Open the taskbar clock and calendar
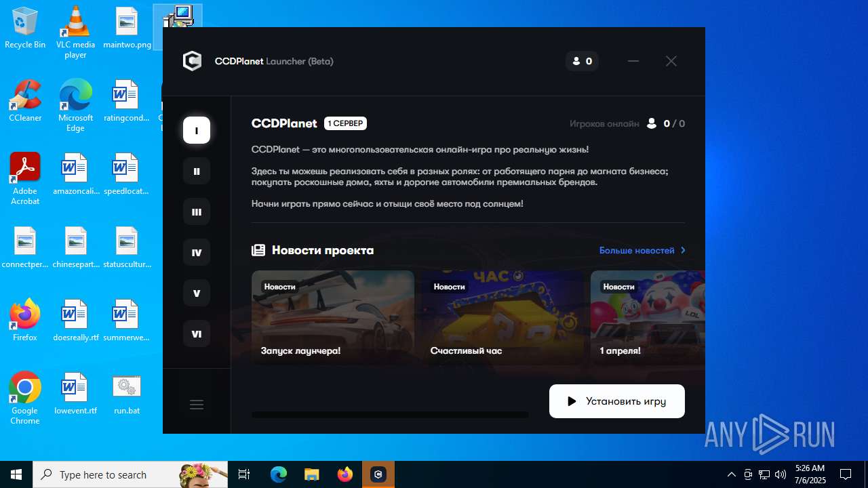The width and height of the screenshot is (868, 488). pos(810,474)
